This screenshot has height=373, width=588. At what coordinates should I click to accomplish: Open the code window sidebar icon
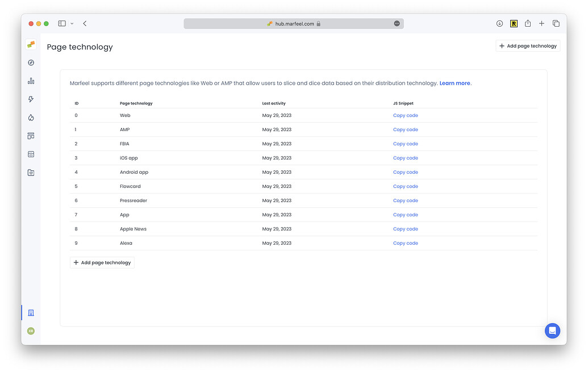(x=31, y=154)
